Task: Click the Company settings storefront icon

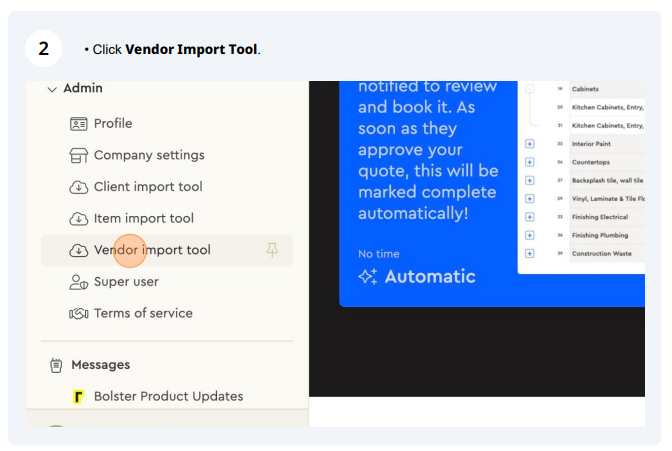Action: point(78,156)
